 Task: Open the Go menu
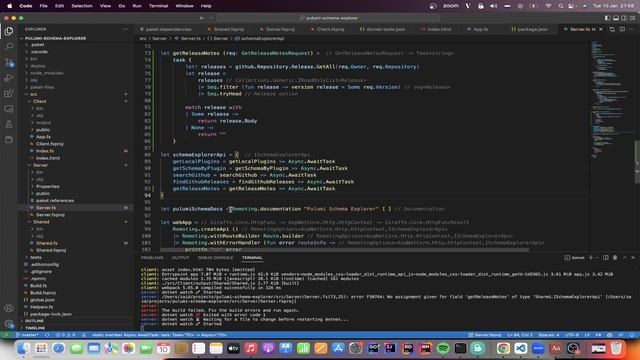[122, 6]
